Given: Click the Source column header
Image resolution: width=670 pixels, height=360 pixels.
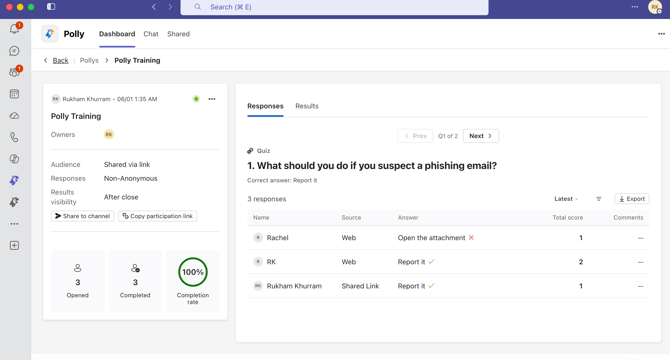Looking at the screenshot, I should click(351, 218).
